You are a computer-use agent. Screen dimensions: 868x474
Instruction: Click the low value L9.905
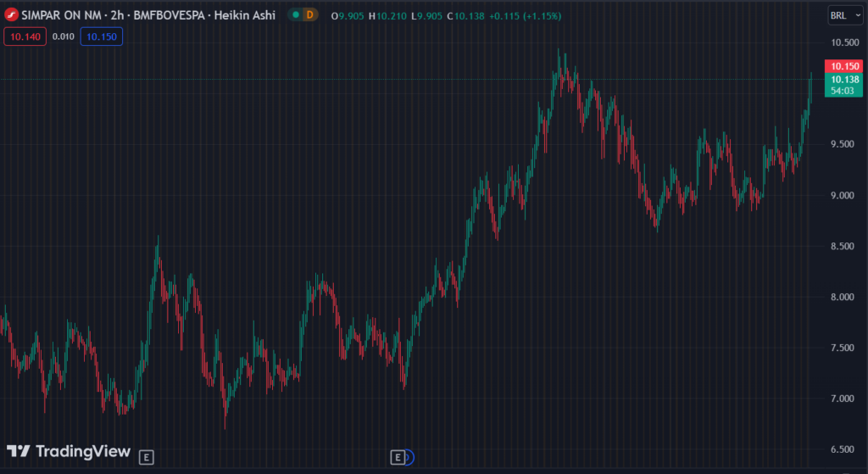(427, 16)
